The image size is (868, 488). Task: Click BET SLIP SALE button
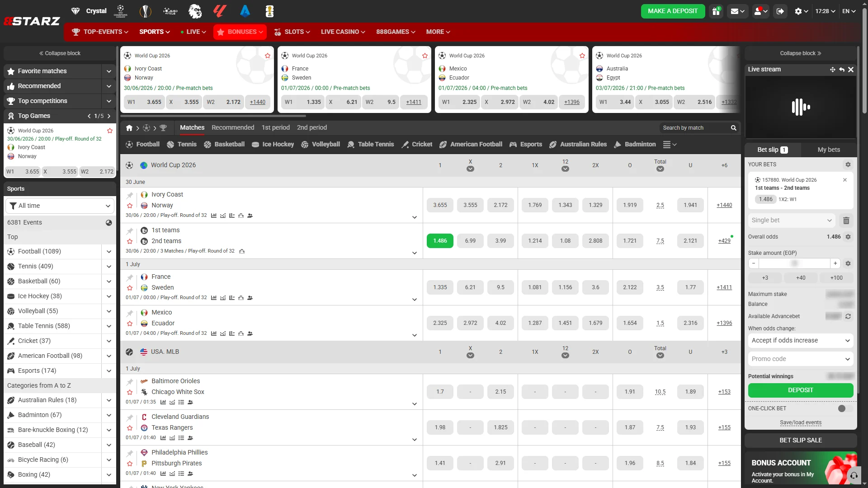[x=801, y=441]
